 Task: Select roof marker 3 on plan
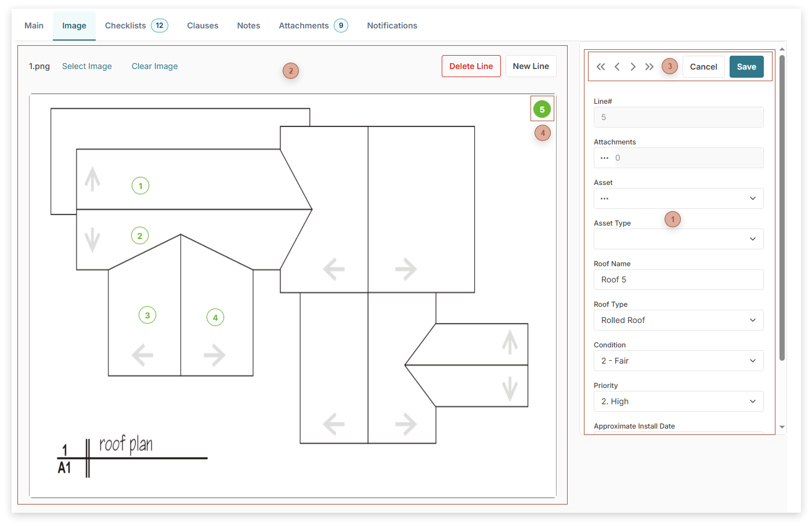(x=147, y=315)
